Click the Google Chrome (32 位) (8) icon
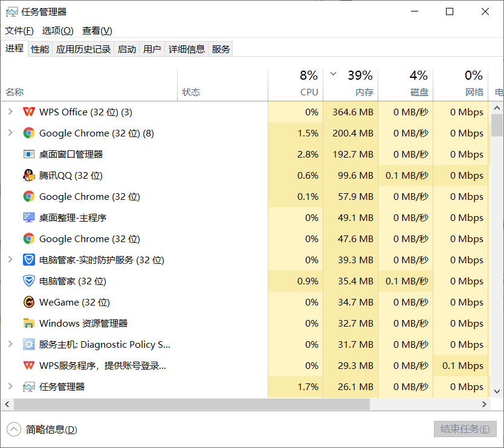This screenshot has height=448, width=504. click(29, 133)
